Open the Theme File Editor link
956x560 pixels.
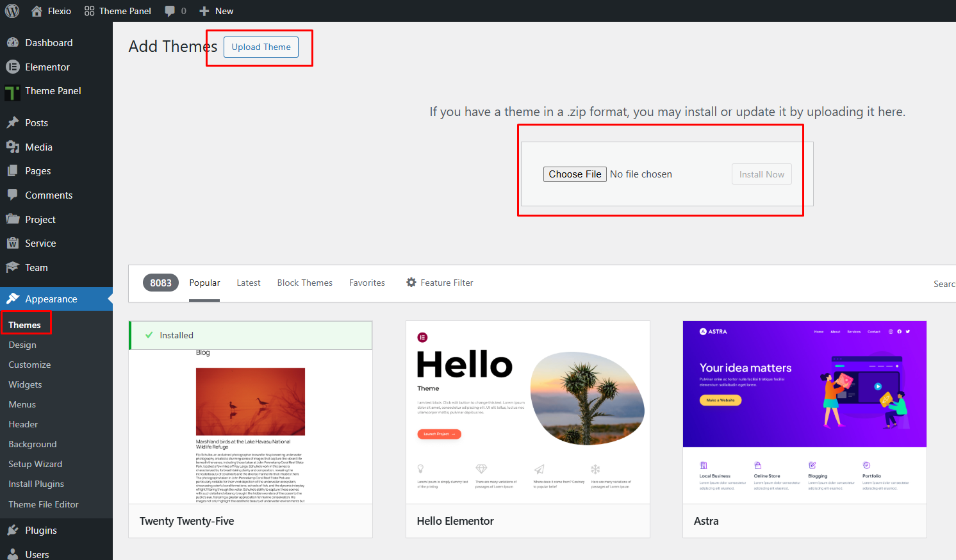click(44, 504)
